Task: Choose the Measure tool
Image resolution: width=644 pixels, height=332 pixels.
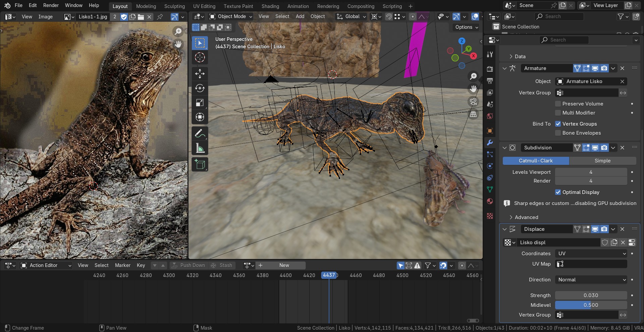Action: pyautogui.click(x=200, y=148)
